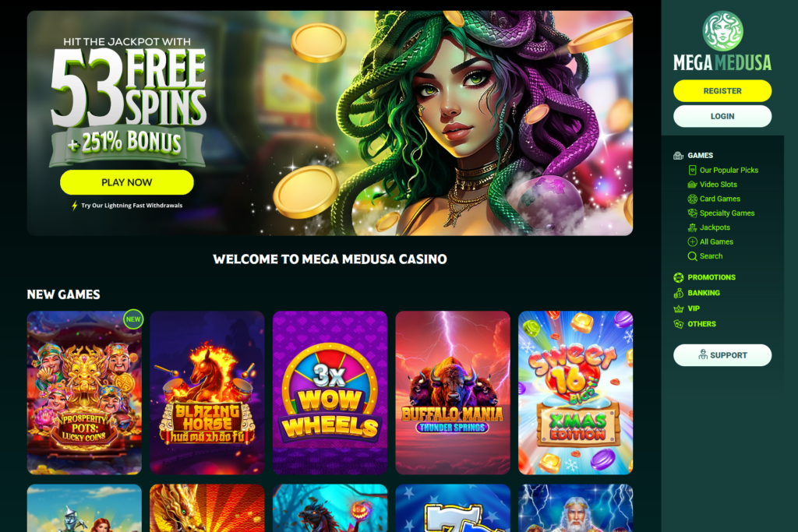Open the Prosperity Pots Lucky Coins game

84,393
